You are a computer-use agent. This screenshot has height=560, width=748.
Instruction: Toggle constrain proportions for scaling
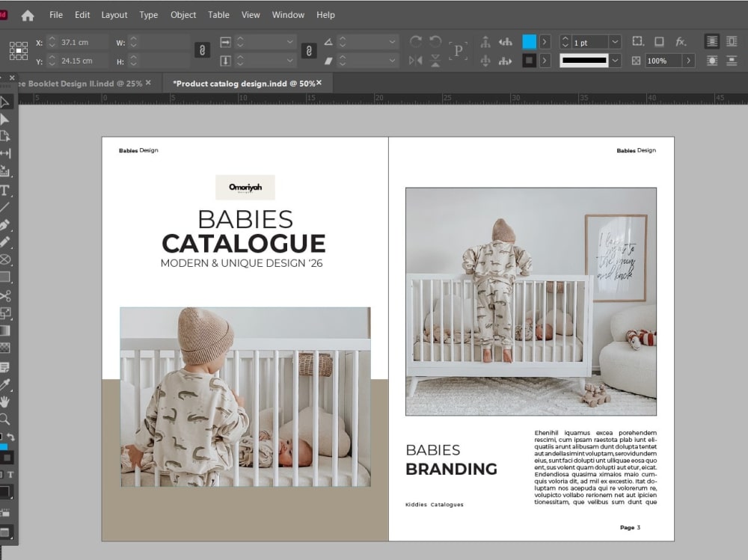pos(309,50)
